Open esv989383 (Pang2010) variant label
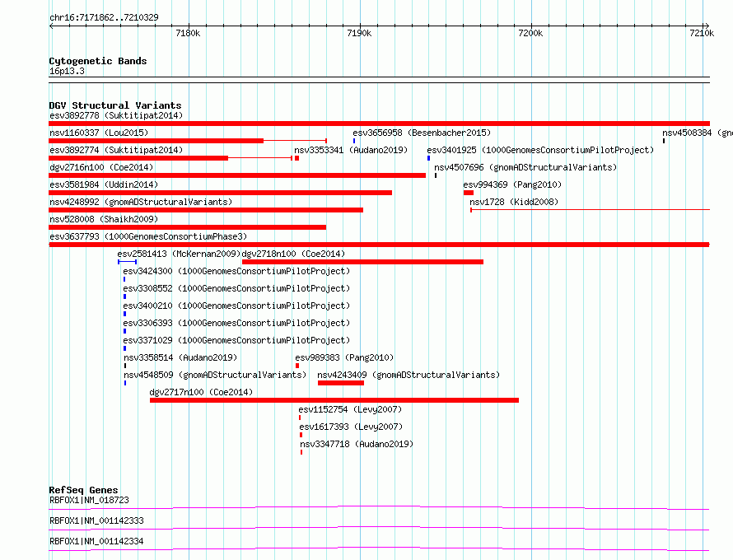 click(344, 357)
